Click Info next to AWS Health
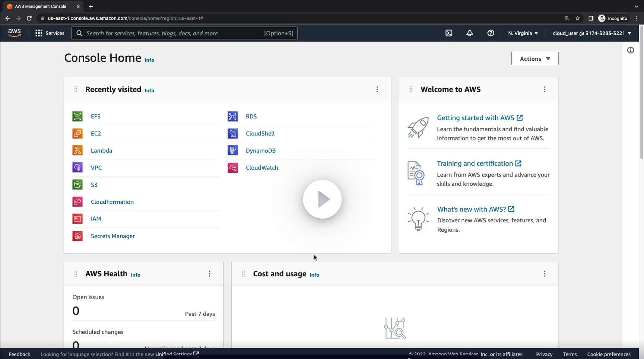This screenshot has height=359, width=644. pos(136,275)
